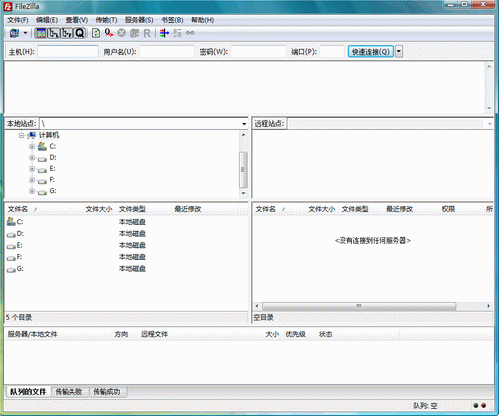Toggle remote directory tree view icon
Viewport: 500px width, 418px height.
point(66,33)
